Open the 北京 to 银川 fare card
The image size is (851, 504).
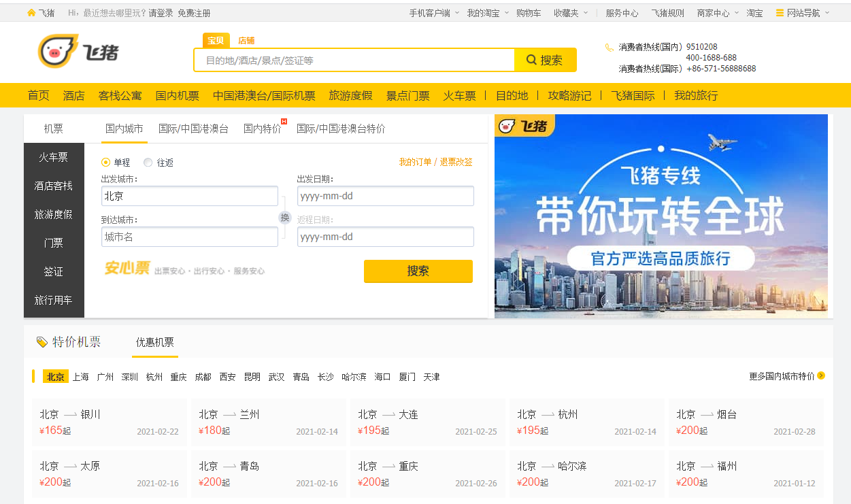110,422
